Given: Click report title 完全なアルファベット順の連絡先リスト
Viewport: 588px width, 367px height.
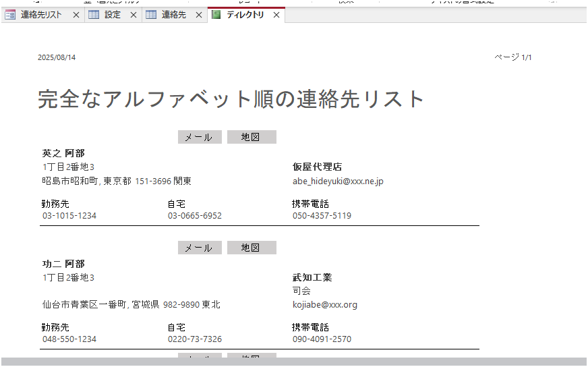Looking at the screenshot, I should pyautogui.click(x=231, y=99).
